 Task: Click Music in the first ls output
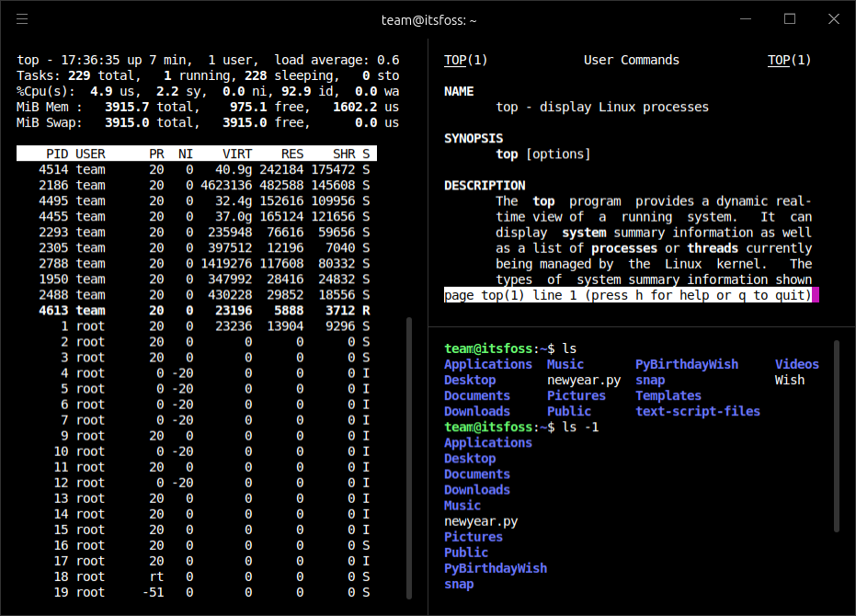[565, 364]
